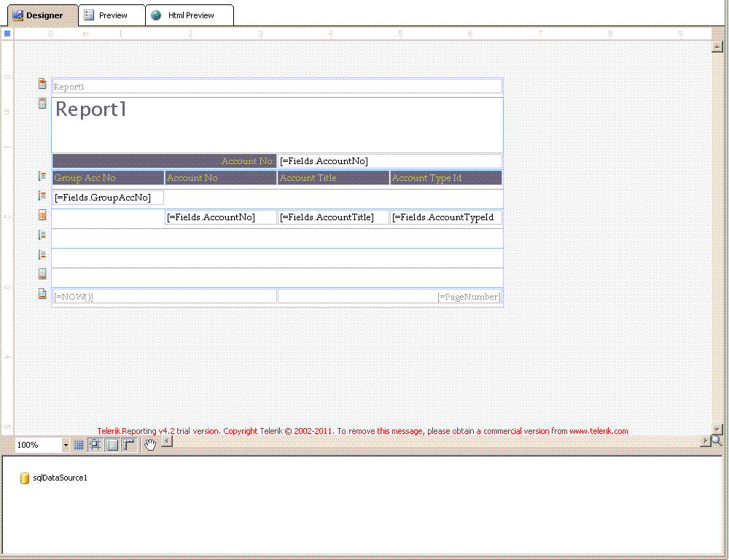Click the vertical scrollbar up arrow
Image resolution: width=729 pixels, height=560 pixels.
[x=717, y=47]
